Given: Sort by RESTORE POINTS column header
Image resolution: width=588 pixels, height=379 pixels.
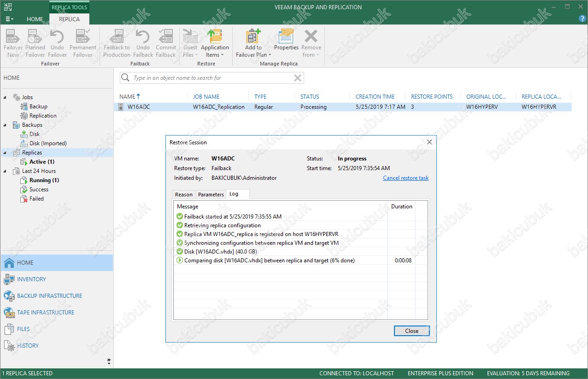Looking at the screenshot, I should [432, 96].
